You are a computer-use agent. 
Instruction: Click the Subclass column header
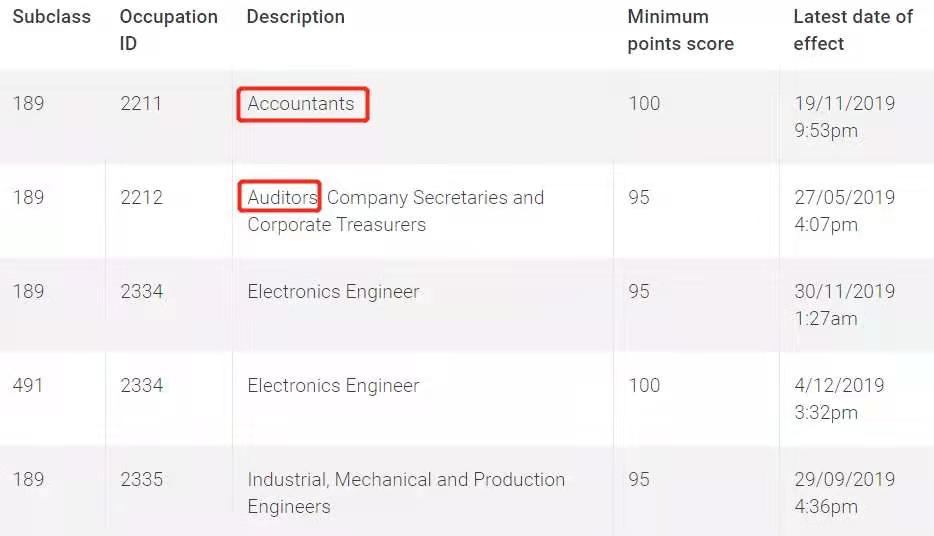[x=52, y=17]
